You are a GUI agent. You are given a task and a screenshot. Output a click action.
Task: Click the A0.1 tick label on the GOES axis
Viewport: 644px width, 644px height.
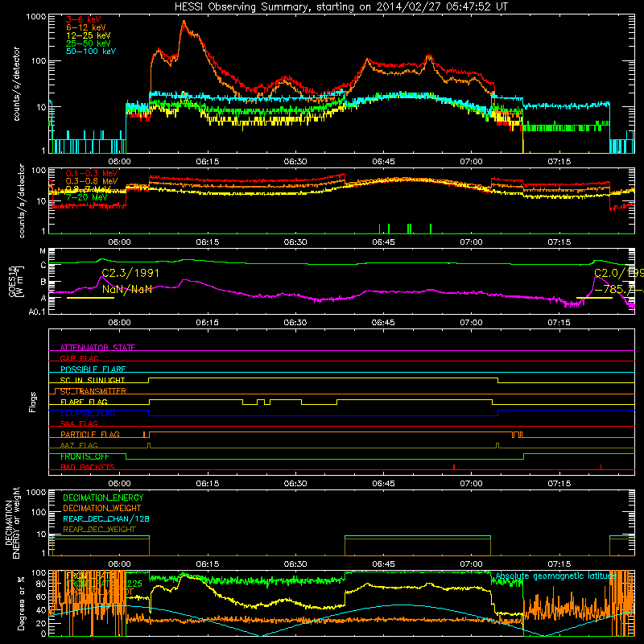click(x=37, y=312)
